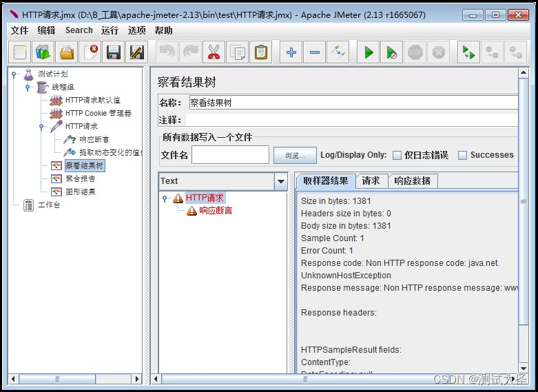Image resolution: width=538 pixels, height=392 pixels.
Task: Start the test with green play icon
Action: pyautogui.click(x=368, y=52)
